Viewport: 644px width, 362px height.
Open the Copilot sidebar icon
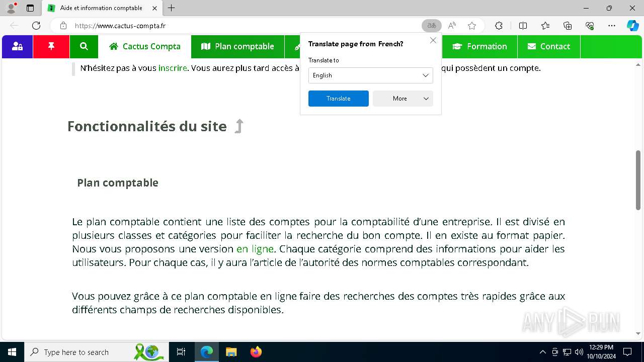(633, 26)
